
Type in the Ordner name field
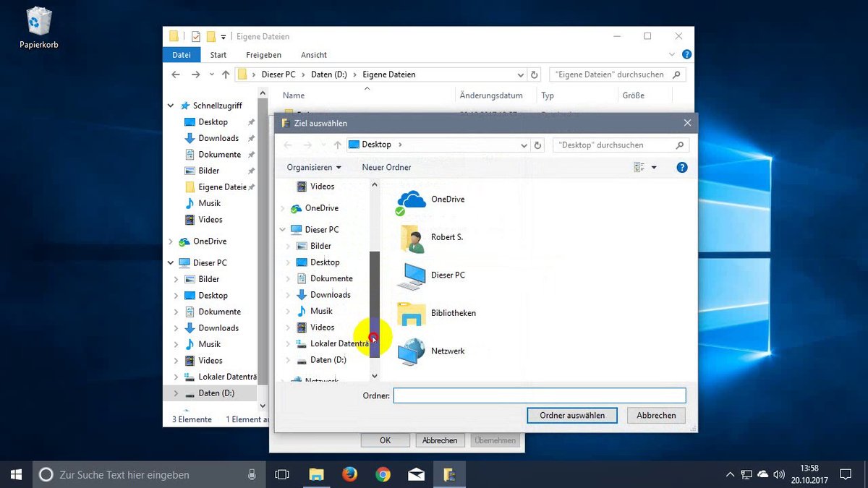click(x=538, y=395)
